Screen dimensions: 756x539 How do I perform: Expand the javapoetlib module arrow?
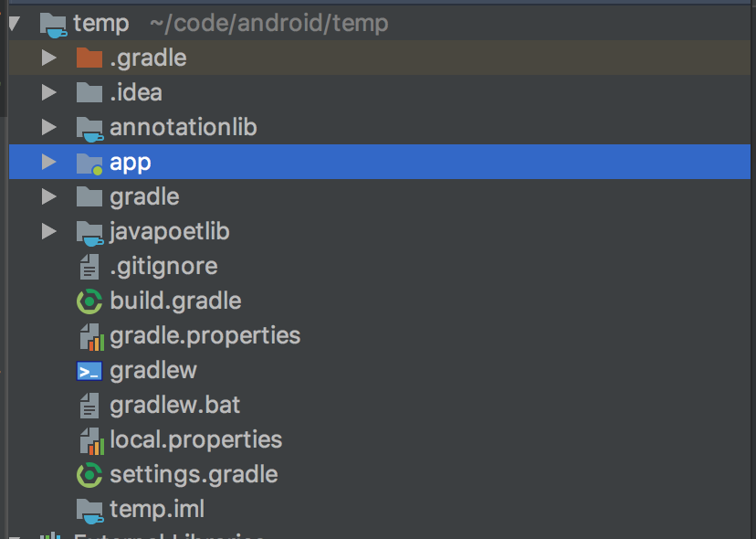(x=49, y=232)
